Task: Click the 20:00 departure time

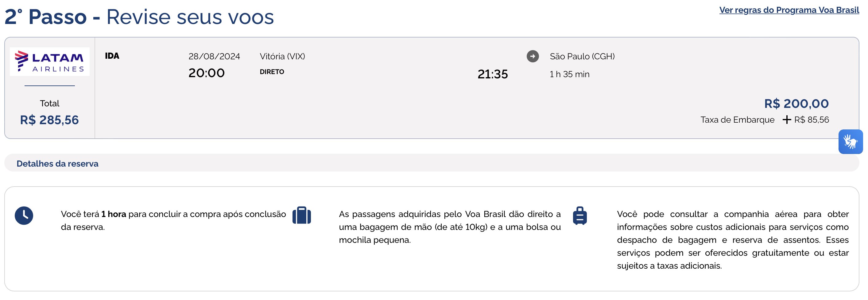Action: 206,73
